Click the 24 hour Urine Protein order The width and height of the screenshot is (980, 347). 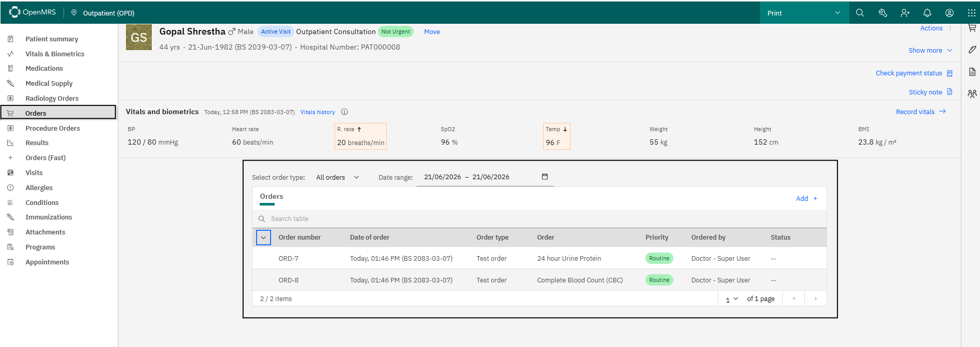click(x=569, y=259)
